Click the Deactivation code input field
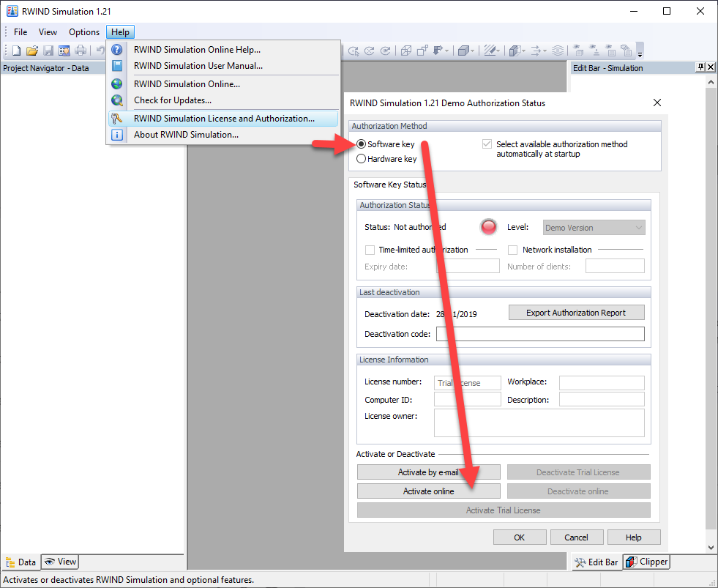 (540, 334)
